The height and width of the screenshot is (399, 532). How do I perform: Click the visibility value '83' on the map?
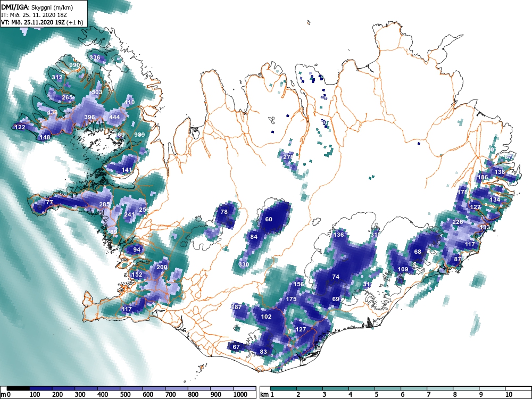click(x=264, y=352)
